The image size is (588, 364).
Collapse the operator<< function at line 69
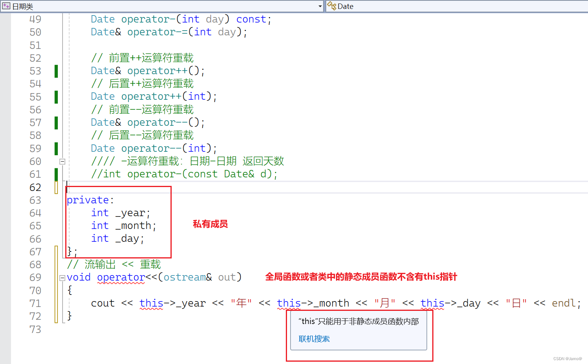[62, 277]
